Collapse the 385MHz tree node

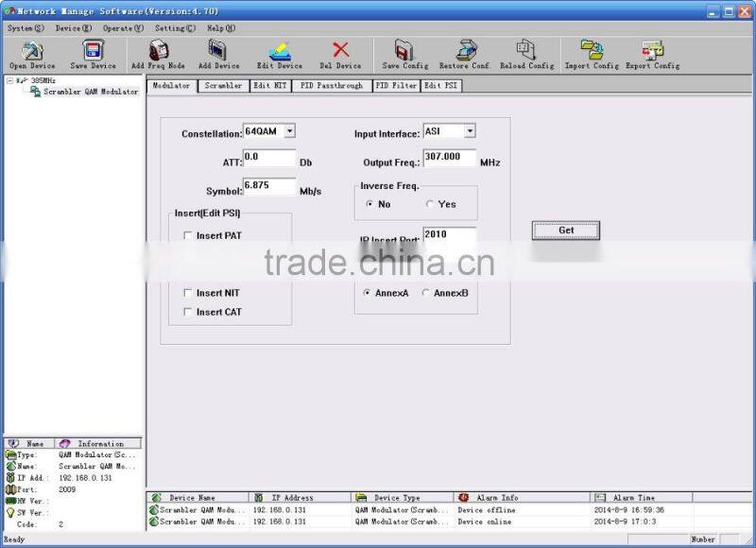coord(8,81)
